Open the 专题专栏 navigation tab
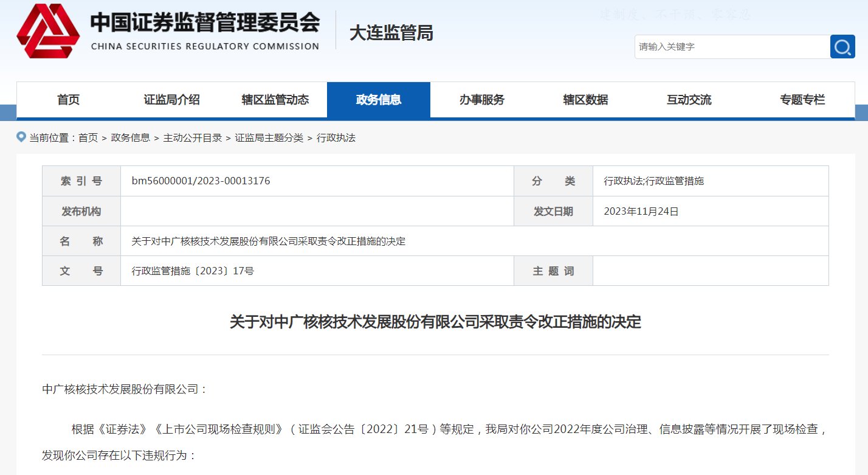Image resolution: width=868 pixels, height=475 pixels. (x=802, y=100)
